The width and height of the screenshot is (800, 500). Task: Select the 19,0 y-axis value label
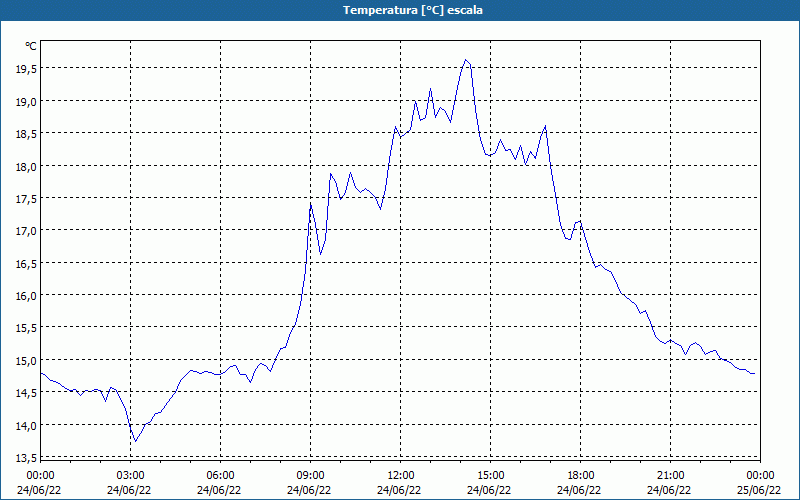click(26, 102)
